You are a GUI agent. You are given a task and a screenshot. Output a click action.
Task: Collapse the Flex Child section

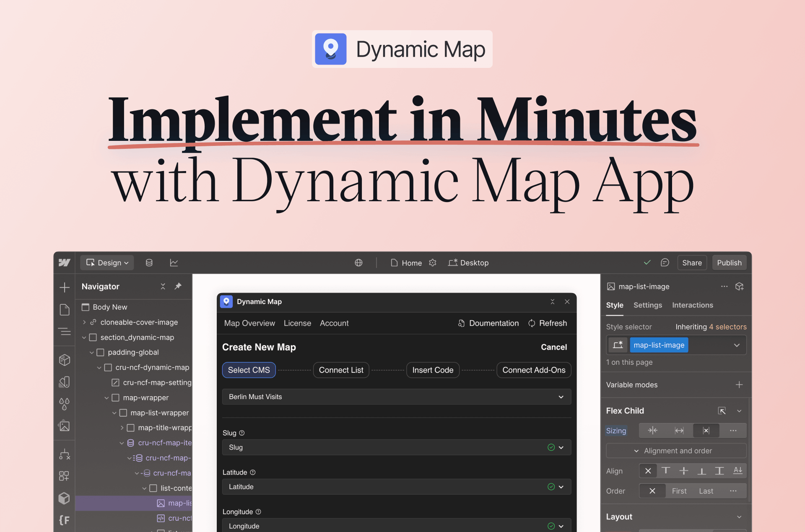pos(739,411)
